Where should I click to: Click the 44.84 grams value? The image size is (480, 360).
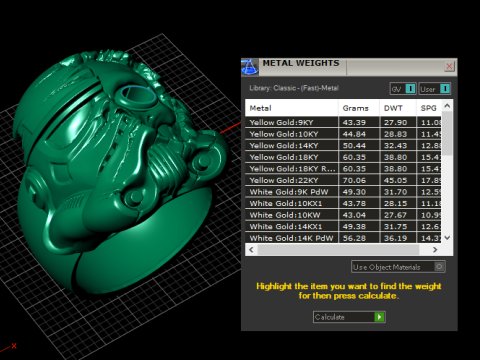(354, 134)
